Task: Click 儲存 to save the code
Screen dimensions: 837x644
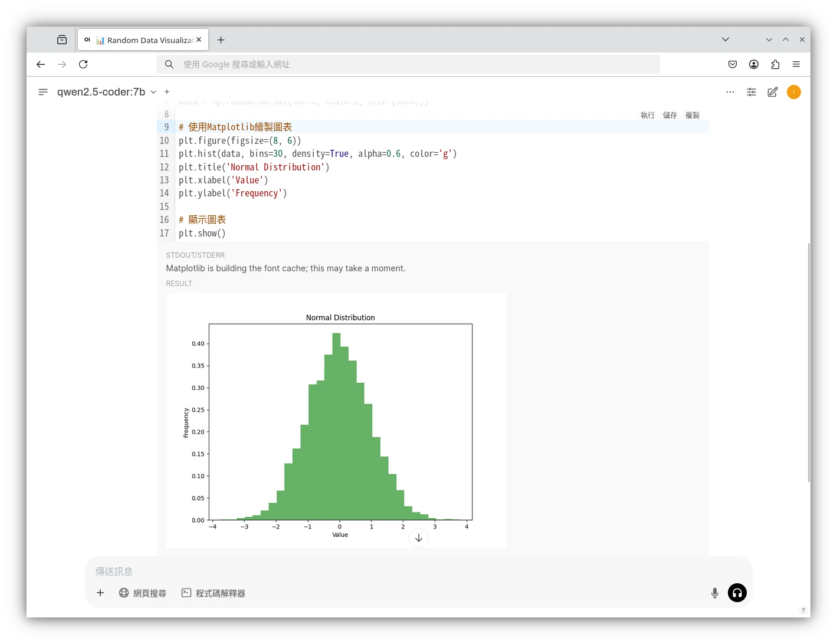Action: (670, 116)
